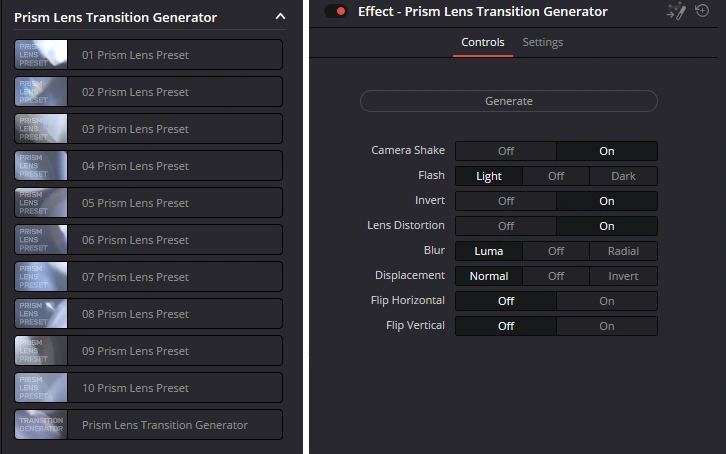
Task: Set Displacement to Normal
Action: [x=489, y=276]
